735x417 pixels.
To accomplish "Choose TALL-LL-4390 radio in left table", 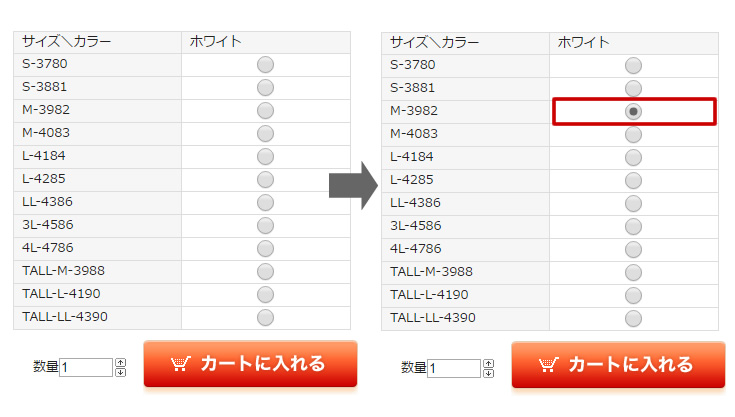I will [265, 317].
